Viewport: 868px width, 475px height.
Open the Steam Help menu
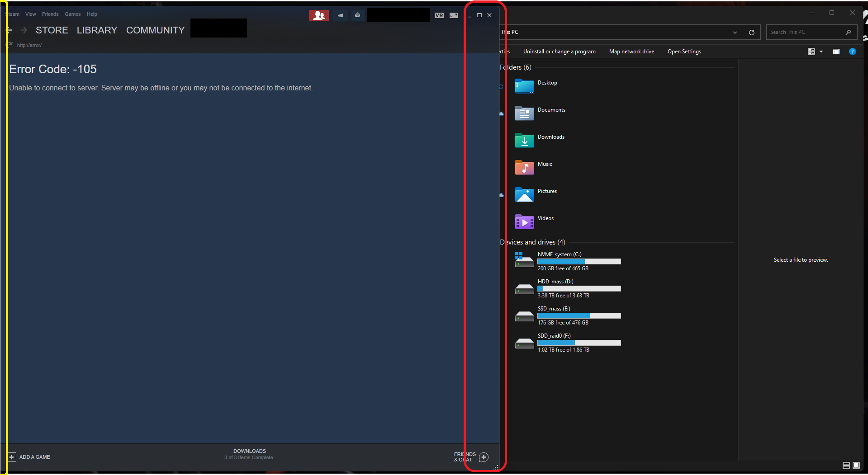pyautogui.click(x=92, y=14)
